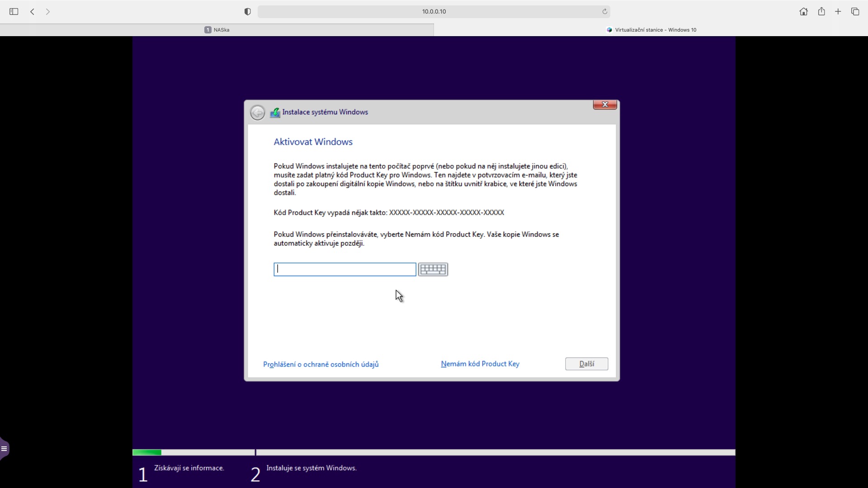Reload the 10.0.0.10 page
The width and height of the screenshot is (868, 488).
604,12
